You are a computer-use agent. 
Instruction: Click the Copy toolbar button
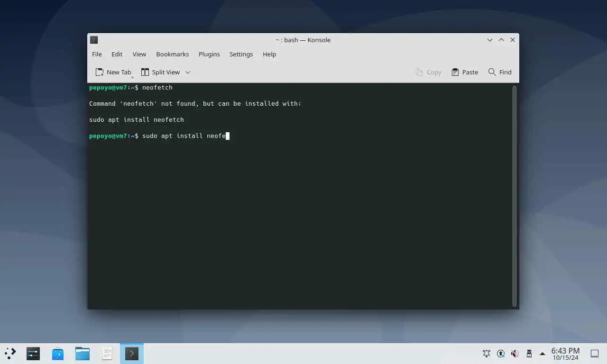point(428,72)
